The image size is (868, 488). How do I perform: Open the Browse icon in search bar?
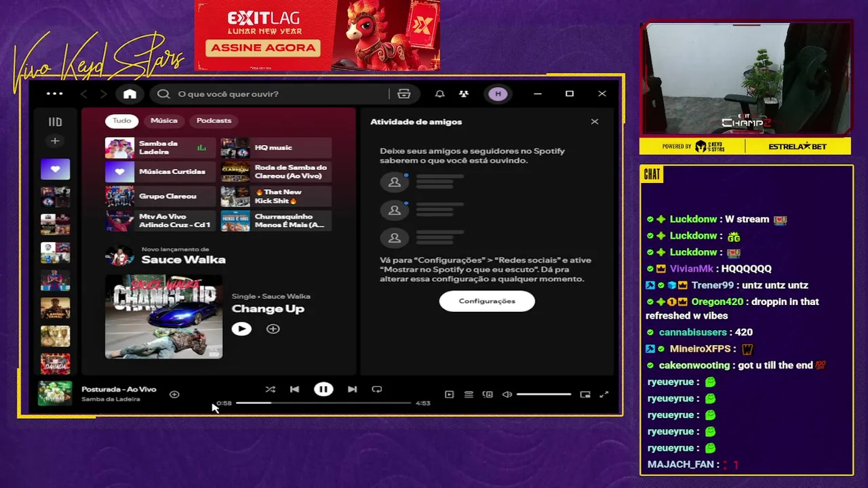[404, 94]
